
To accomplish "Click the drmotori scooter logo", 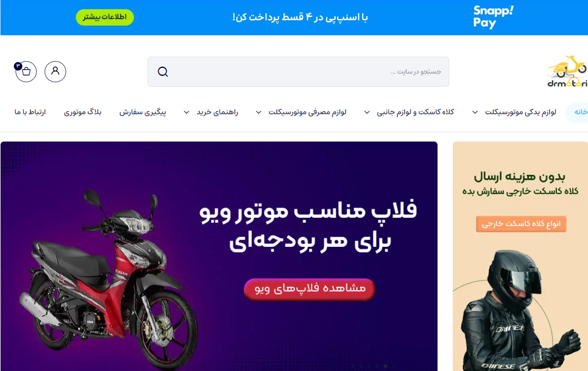I will tap(567, 71).
